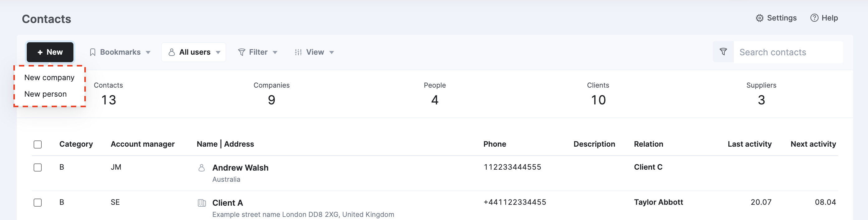Check the box for the Client A row

click(38, 202)
